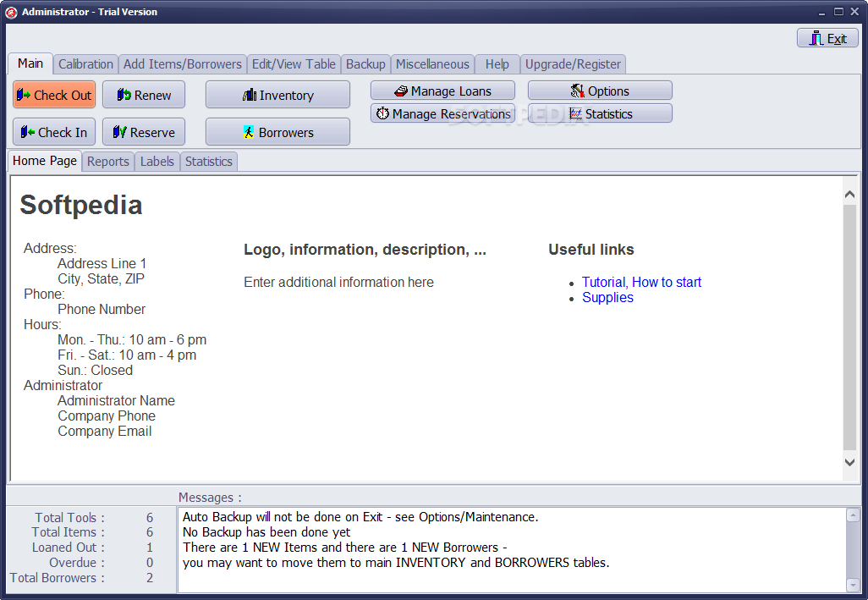868x600 pixels.
Task: Click the 'Auto Backup will not be done' message
Action: click(360, 516)
